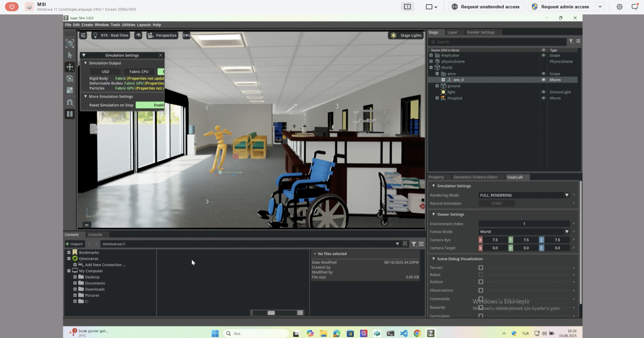The width and height of the screenshot is (644, 338).
Task: Toggle visibility eye of env_0
Action: 543,80
